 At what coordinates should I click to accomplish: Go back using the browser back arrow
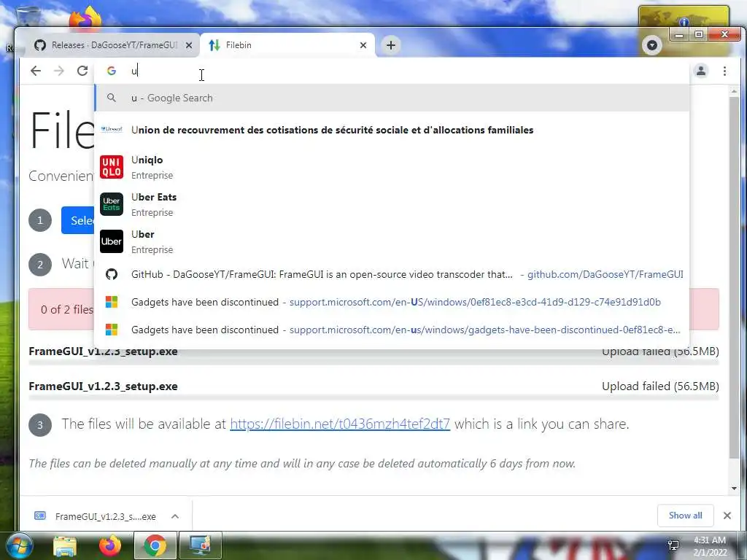36,71
